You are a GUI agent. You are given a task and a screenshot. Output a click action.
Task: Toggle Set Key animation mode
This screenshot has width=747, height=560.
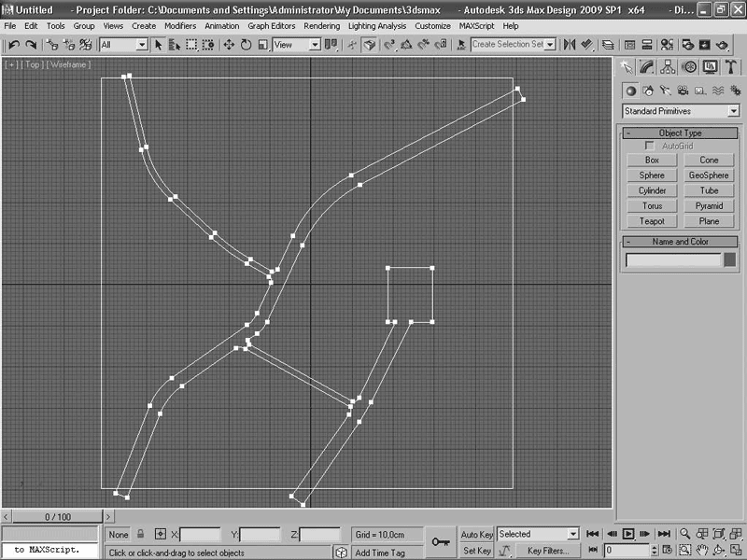pos(477,551)
